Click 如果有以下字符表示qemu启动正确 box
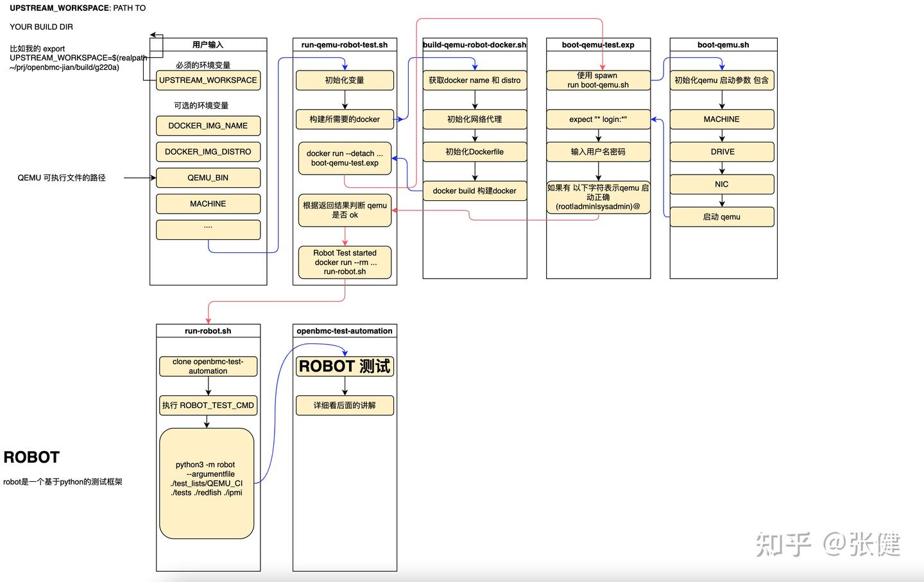924x582 pixels. (x=598, y=197)
